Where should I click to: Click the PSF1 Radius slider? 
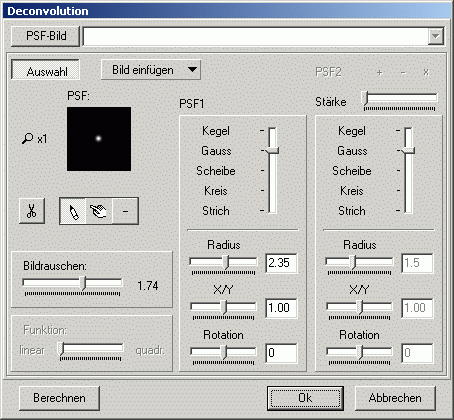click(x=223, y=262)
